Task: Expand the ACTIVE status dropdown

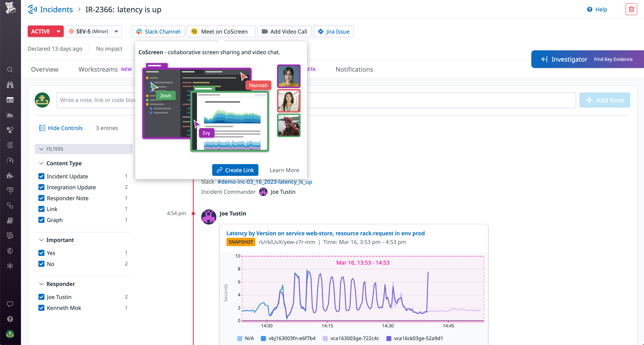Action: (x=58, y=31)
